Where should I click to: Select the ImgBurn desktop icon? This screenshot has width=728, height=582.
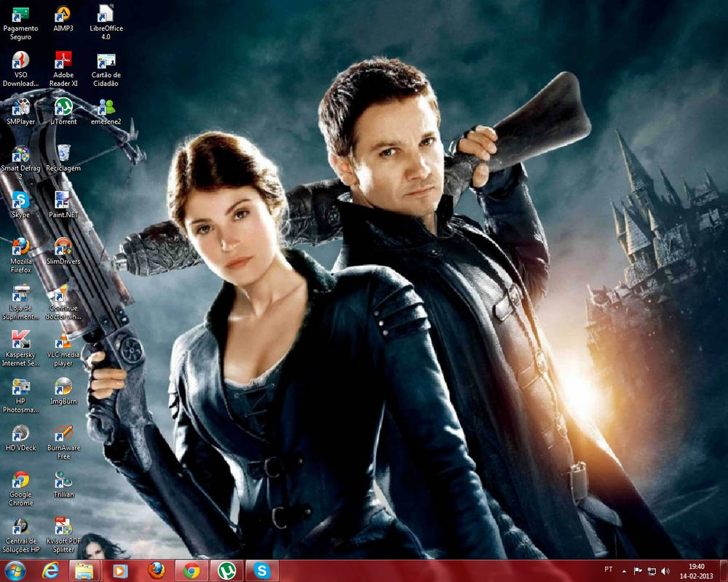click(63, 391)
